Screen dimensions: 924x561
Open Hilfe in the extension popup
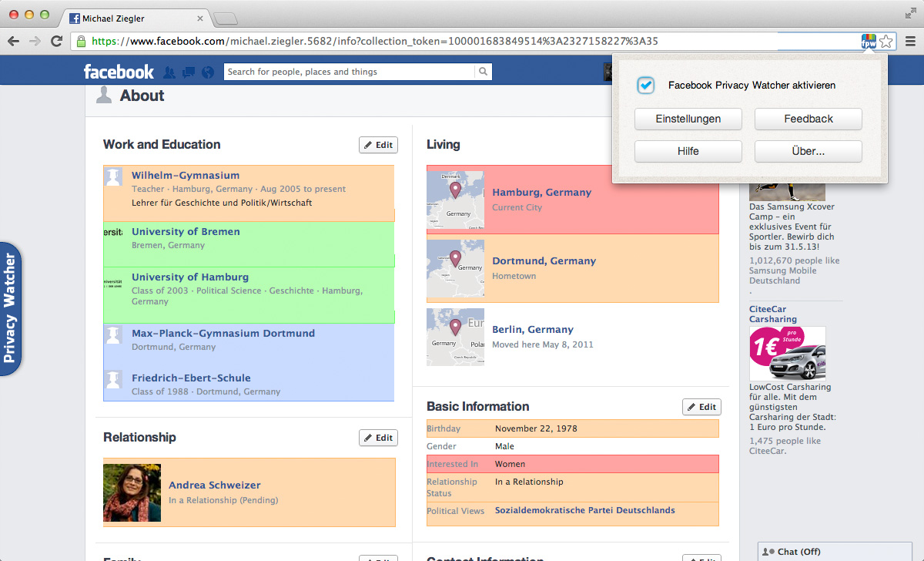pyautogui.click(x=688, y=152)
